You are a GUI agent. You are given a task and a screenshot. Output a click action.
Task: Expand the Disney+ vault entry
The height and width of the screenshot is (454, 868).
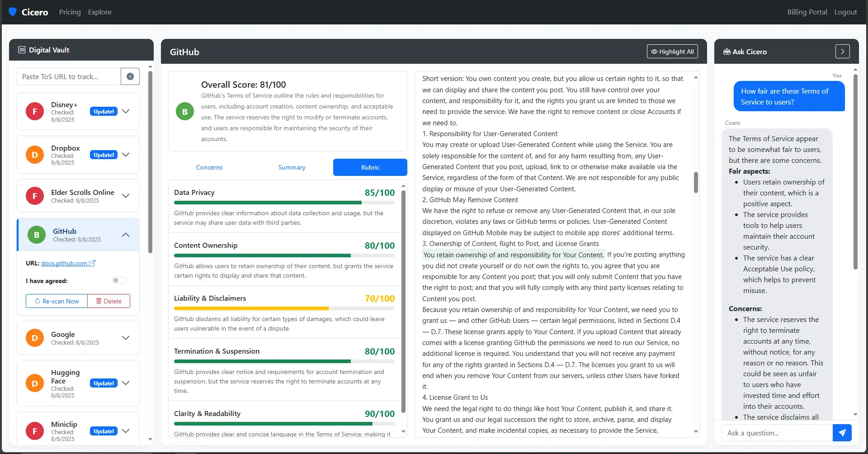coord(126,111)
